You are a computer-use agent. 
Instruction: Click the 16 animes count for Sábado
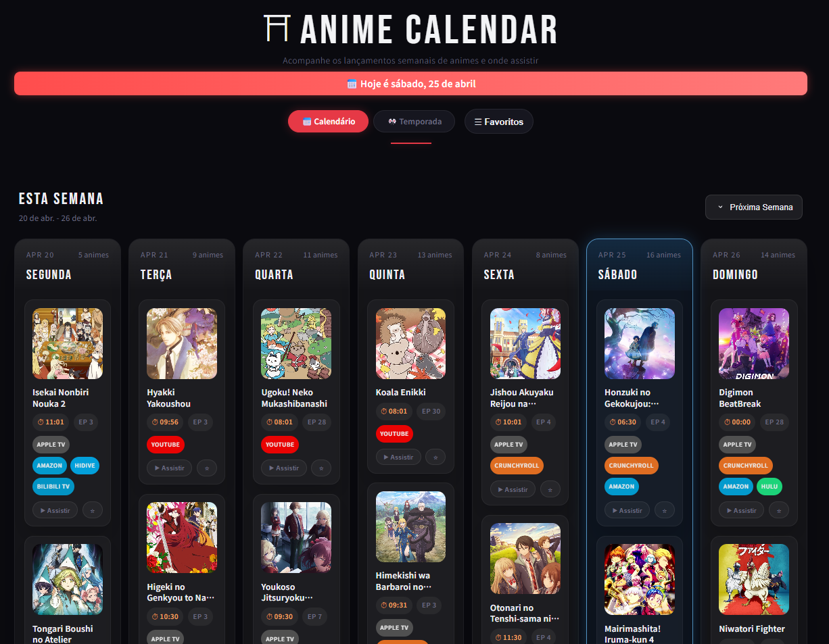tap(664, 255)
